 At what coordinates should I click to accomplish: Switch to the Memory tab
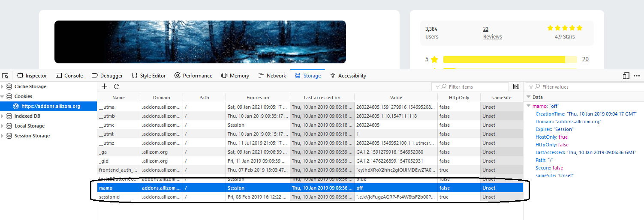point(235,76)
